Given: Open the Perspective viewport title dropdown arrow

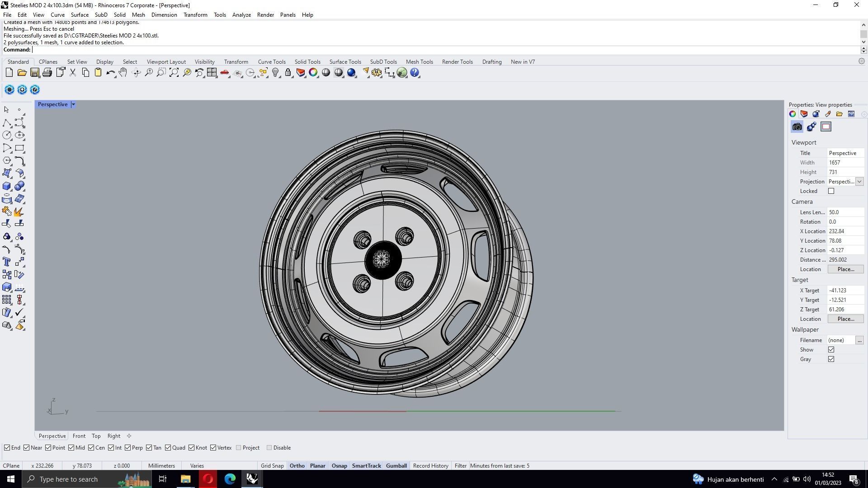Looking at the screenshot, I should [x=73, y=104].
